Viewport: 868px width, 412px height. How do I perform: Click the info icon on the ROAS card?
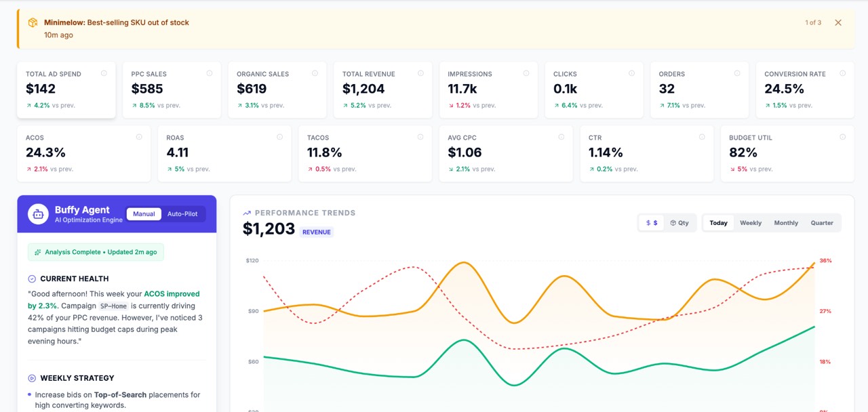coord(280,136)
